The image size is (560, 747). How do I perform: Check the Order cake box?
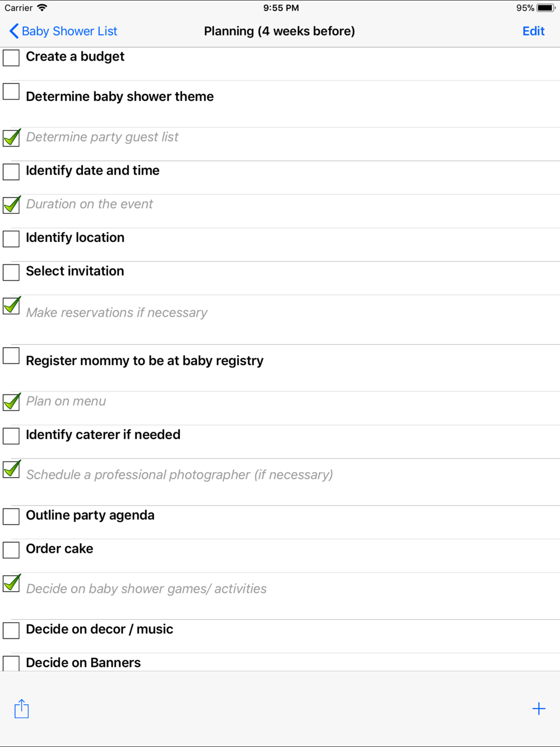11,550
